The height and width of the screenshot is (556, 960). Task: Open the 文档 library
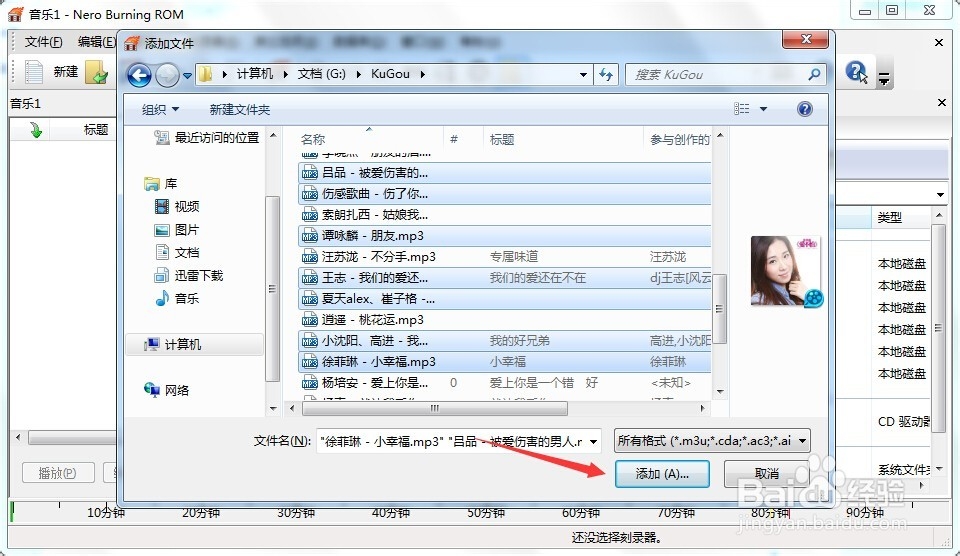tap(177, 252)
